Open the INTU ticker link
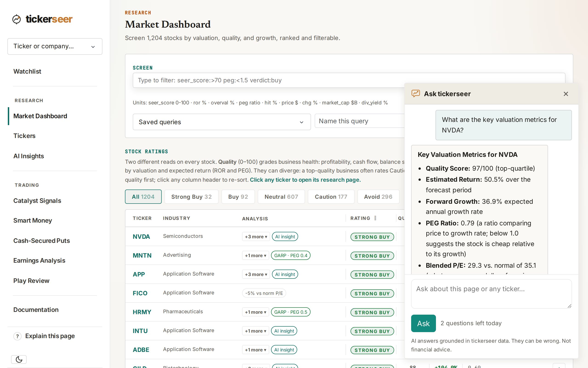The height and width of the screenshot is (368, 588). pos(140,331)
